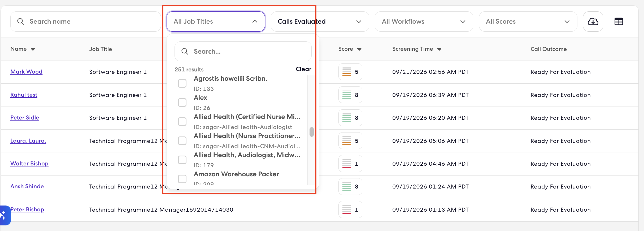Image resolution: width=644 pixels, height=231 pixels.
Task: Click Mark Wood's Software Engineer 1 cell
Action: (x=118, y=72)
